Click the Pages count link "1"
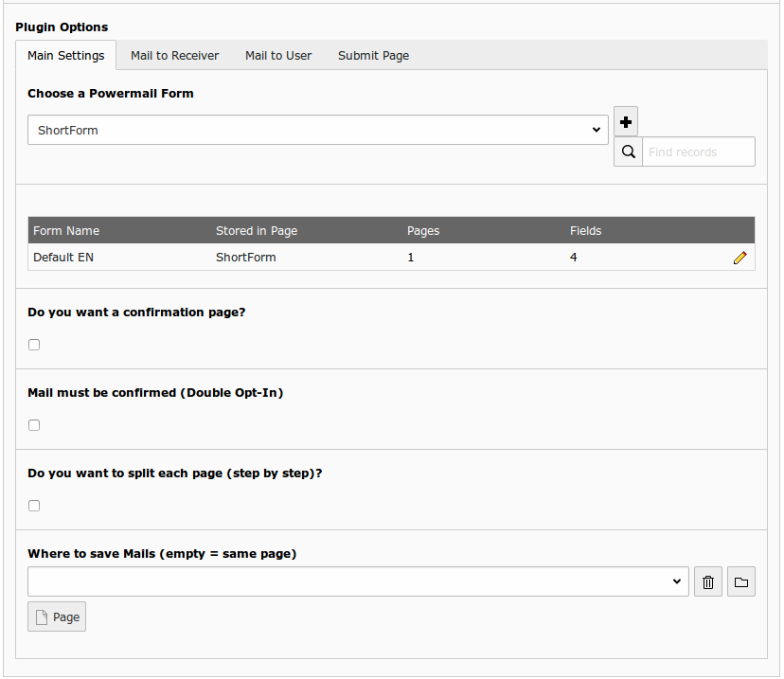Viewport: 784px width, 679px height. [x=411, y=258]
